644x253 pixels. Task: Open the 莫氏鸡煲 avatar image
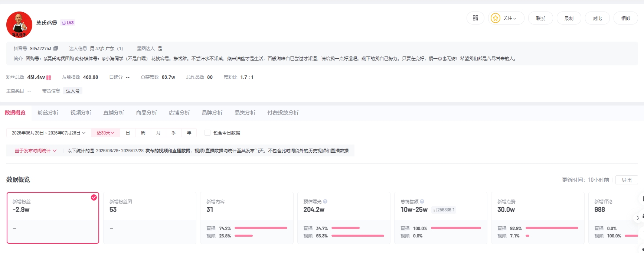click(19, 25)
